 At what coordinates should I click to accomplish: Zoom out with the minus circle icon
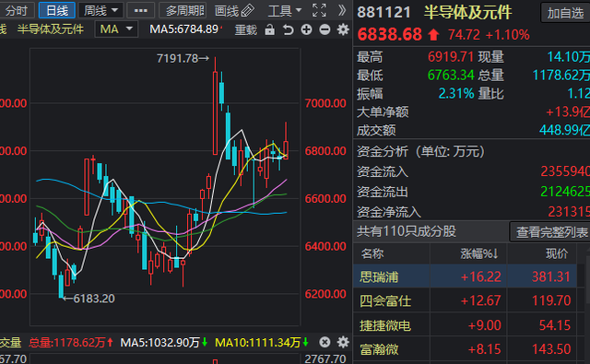pyautogui.click(x=324, y=29)
